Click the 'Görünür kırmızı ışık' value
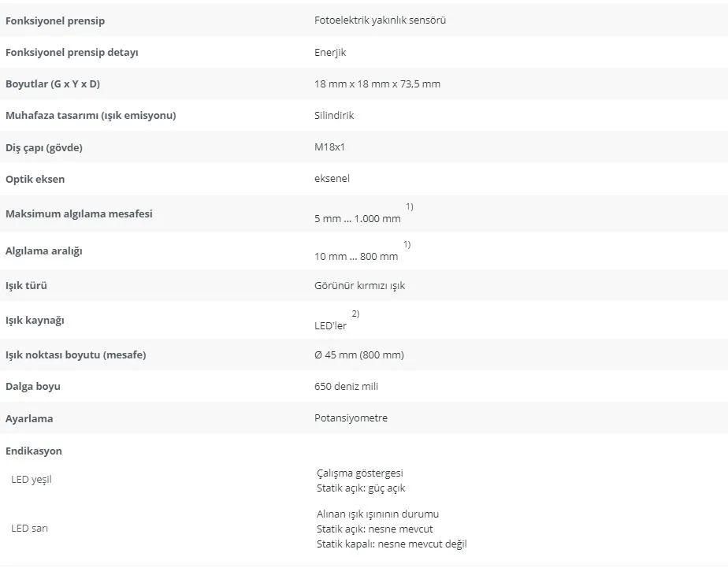728x579 pixels. [x=359, y=285]
